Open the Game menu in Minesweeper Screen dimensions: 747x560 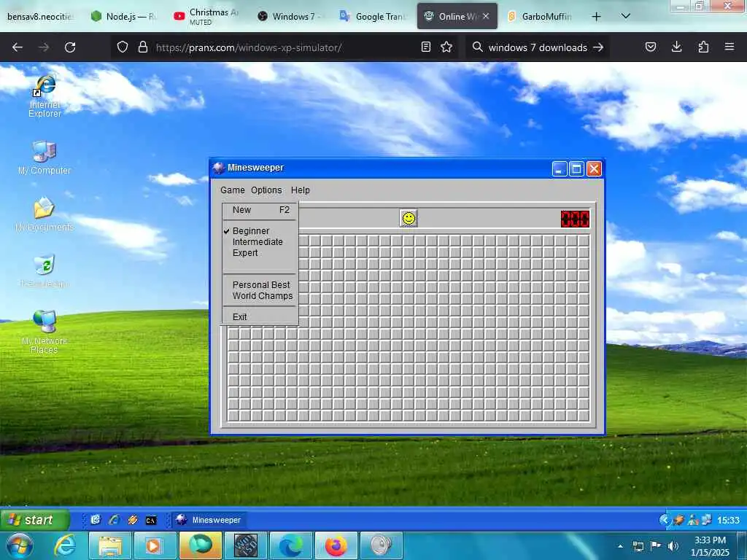point(233,190)
